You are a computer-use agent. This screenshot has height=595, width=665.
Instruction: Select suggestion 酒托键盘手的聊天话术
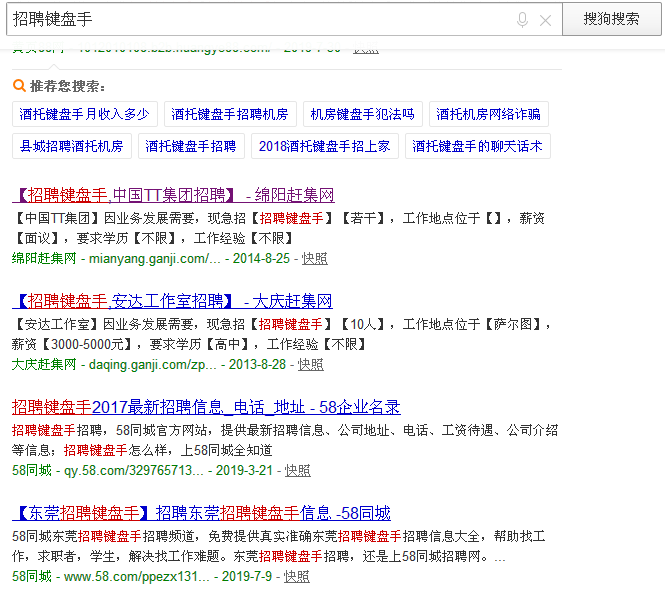coord(477,146)
